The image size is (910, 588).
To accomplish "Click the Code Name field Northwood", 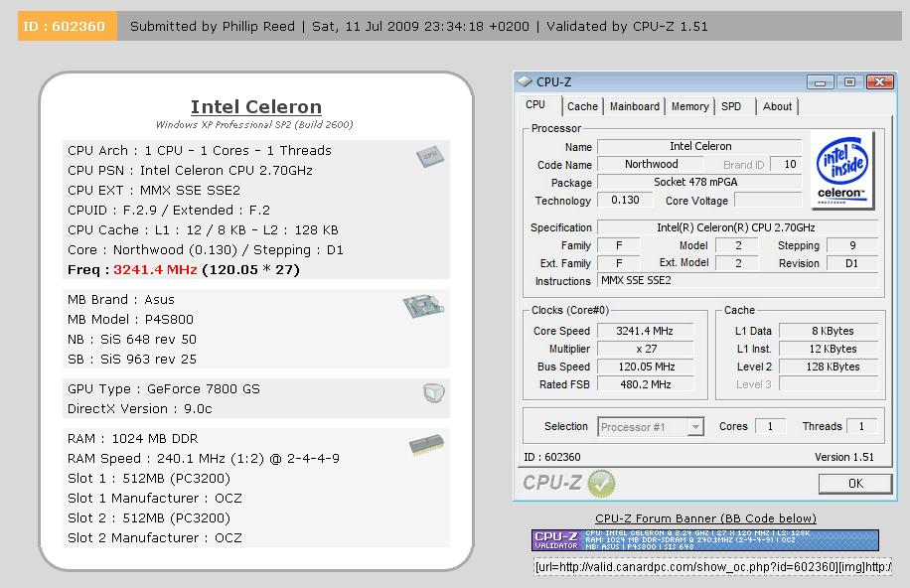I will pyautogui.click(x=651, y=164).
